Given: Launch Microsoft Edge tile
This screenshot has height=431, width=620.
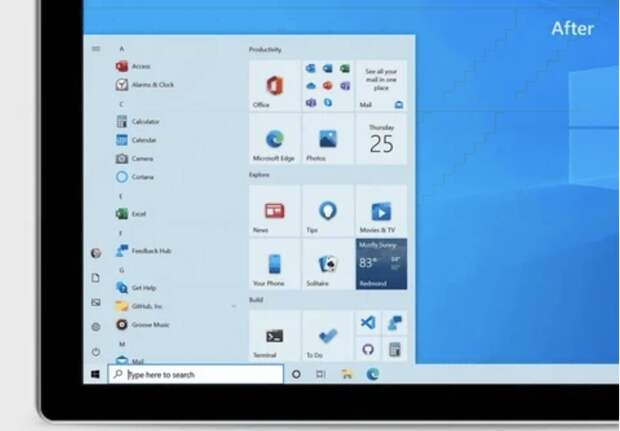Looking at the screenshot, I should tap(274, 139).
